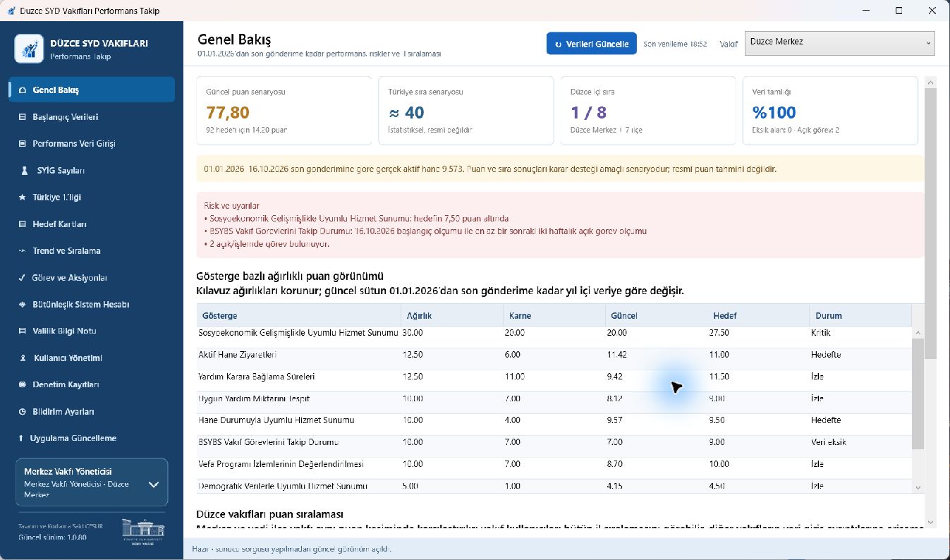The image size is (950, 560).
Task: Click the Uygulama Güncelleme arrow icon
Action: coord(21,439)
